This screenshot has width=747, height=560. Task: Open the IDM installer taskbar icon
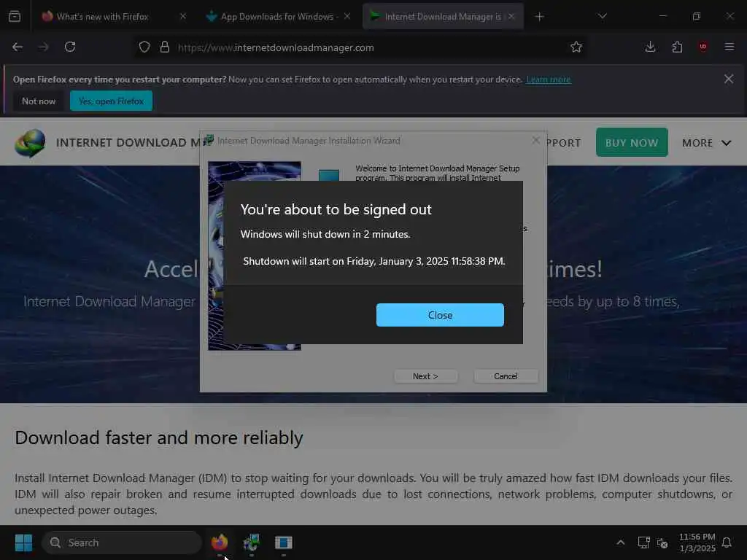tap(252, 542)
